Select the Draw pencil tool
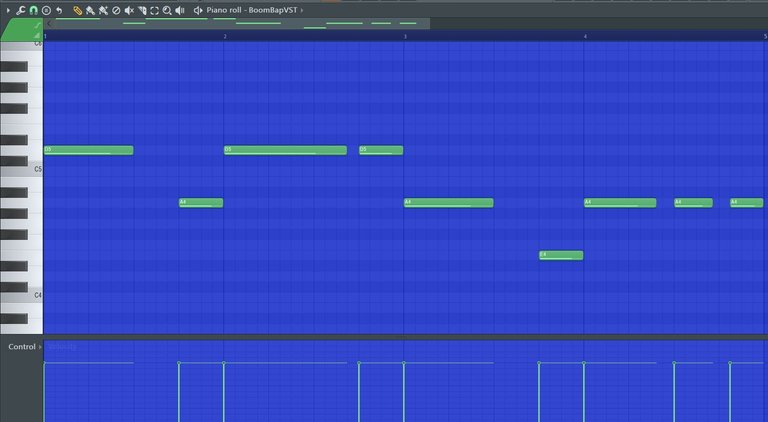Screen dimensions: 768x422 coord(77,10)
